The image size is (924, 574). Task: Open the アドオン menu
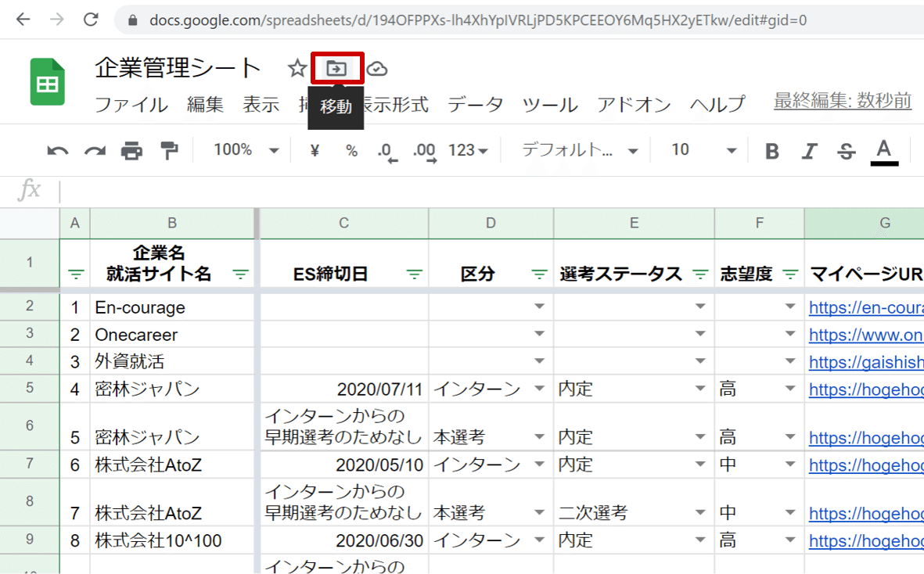point(634,105)
